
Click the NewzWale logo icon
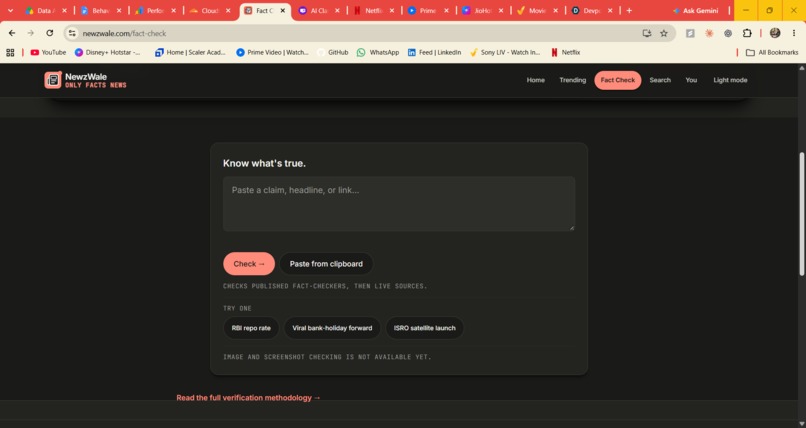pyautogui.click(x=53, y=80)
